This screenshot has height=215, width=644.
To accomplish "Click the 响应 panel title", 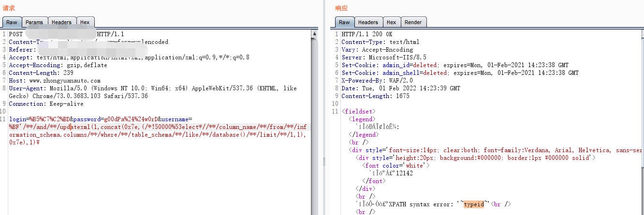I will [341, 8].
